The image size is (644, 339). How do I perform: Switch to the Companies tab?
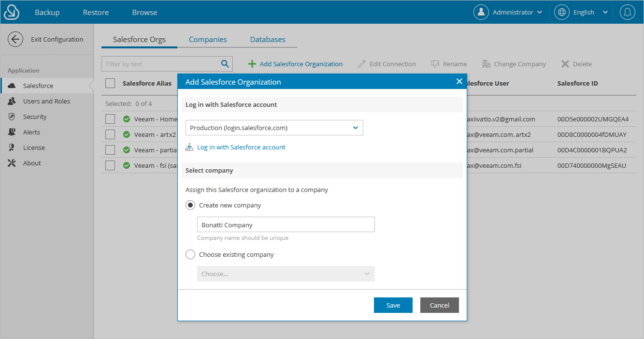pos(208,40)
